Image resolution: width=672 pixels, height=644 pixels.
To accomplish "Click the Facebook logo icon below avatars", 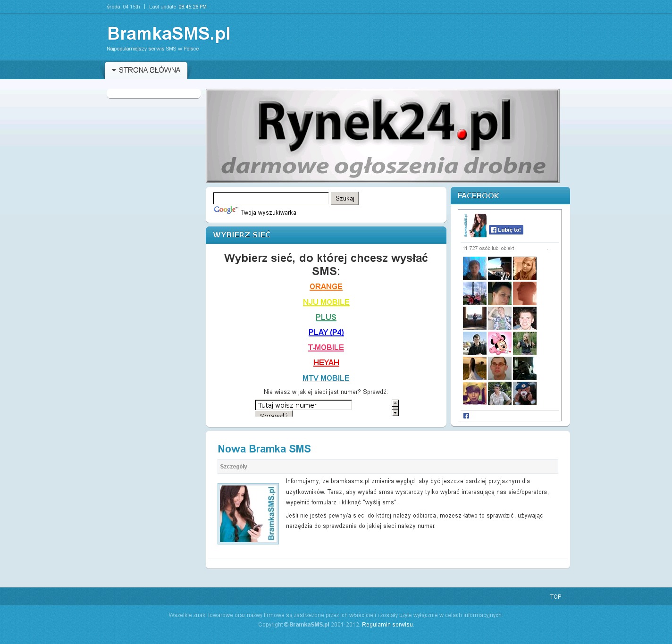I will click(466, 416).
